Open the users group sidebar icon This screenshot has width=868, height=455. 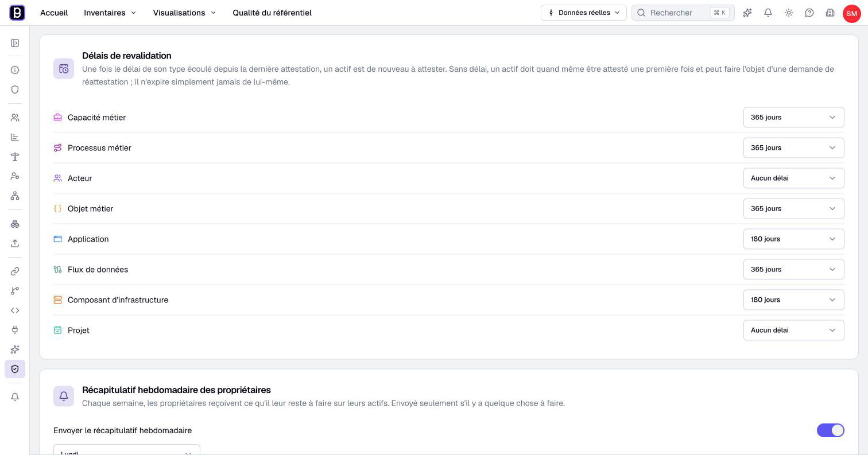point(15,118)
